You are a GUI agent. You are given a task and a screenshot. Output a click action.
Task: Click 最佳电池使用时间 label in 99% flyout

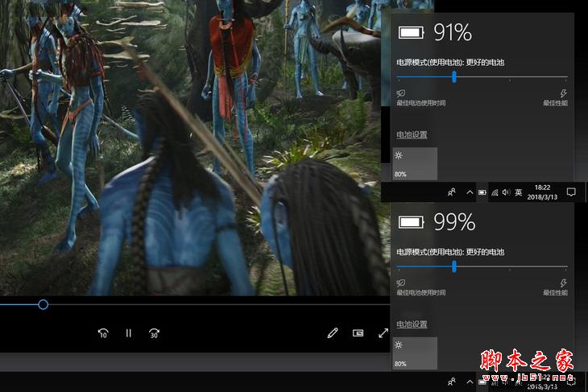tap(421, 293)
